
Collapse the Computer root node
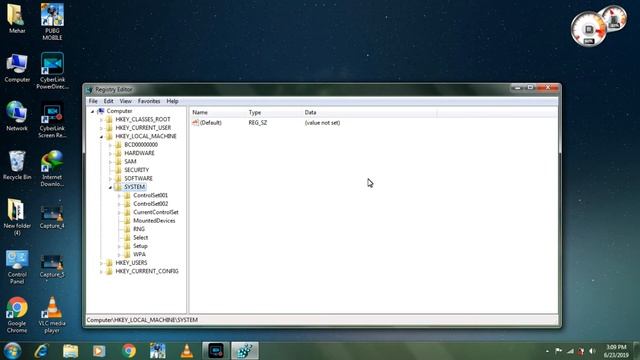pyautogui.click(x=93, y=111)
